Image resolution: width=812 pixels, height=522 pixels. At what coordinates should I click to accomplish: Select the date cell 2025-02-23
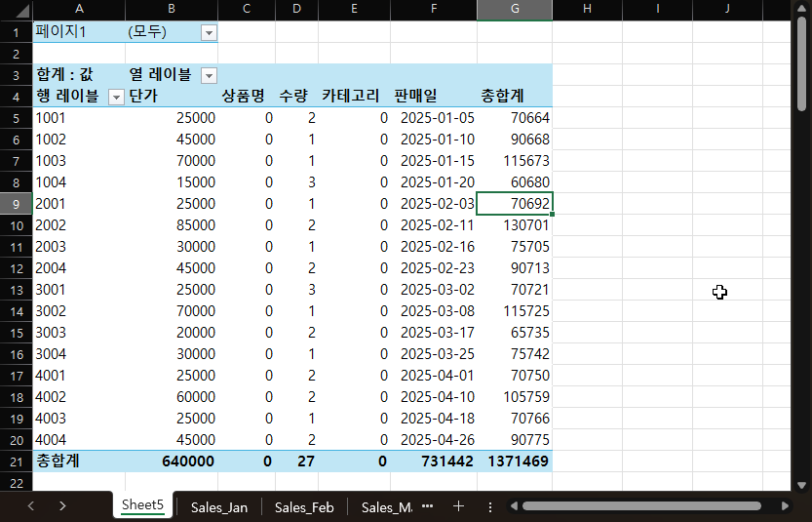click(434, 268)
